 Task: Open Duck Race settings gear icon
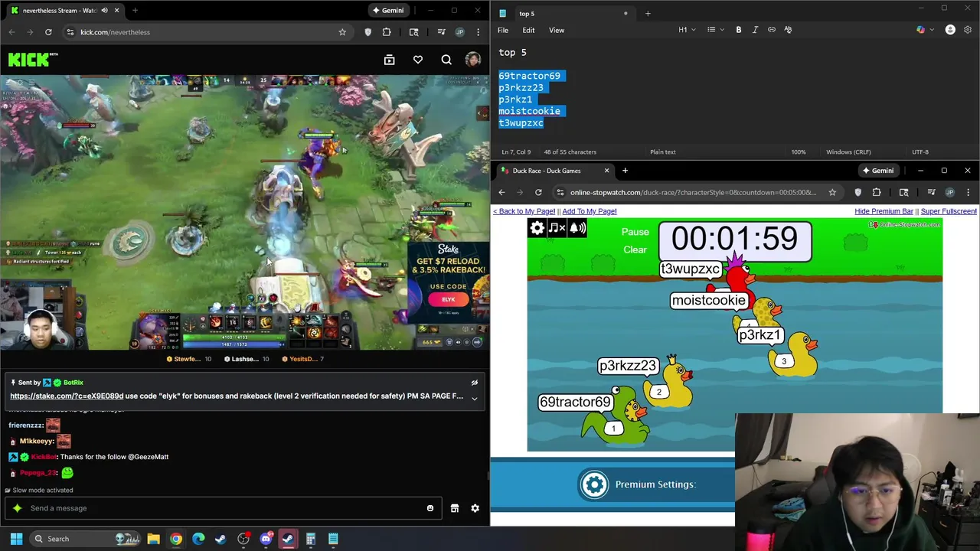(537, 227)
